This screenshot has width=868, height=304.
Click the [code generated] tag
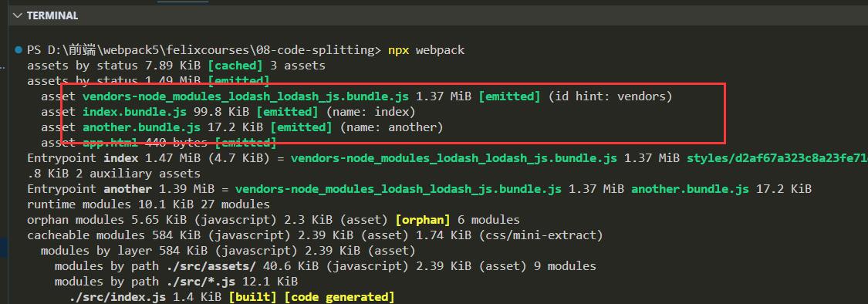pyautogui.click(x=339, y=297)
